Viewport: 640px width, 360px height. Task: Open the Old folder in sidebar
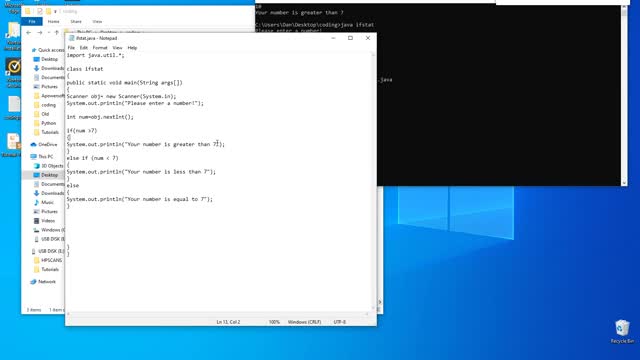click(x=45, y=114)
